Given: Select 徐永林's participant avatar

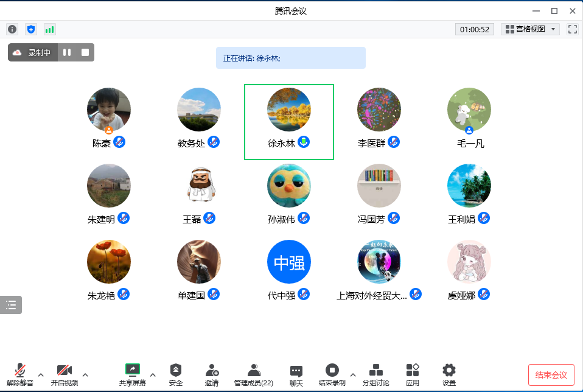Looking at the screenshot, I should (x=289, y=110).
